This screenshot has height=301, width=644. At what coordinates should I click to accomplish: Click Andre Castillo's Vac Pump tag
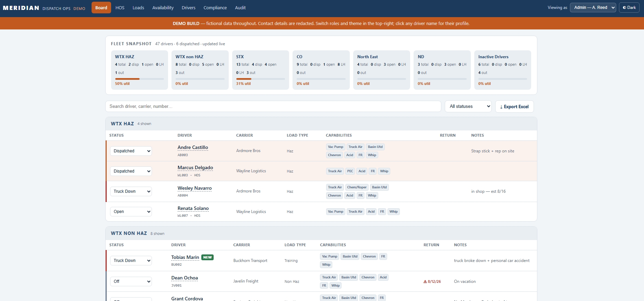tap(335, 147)
